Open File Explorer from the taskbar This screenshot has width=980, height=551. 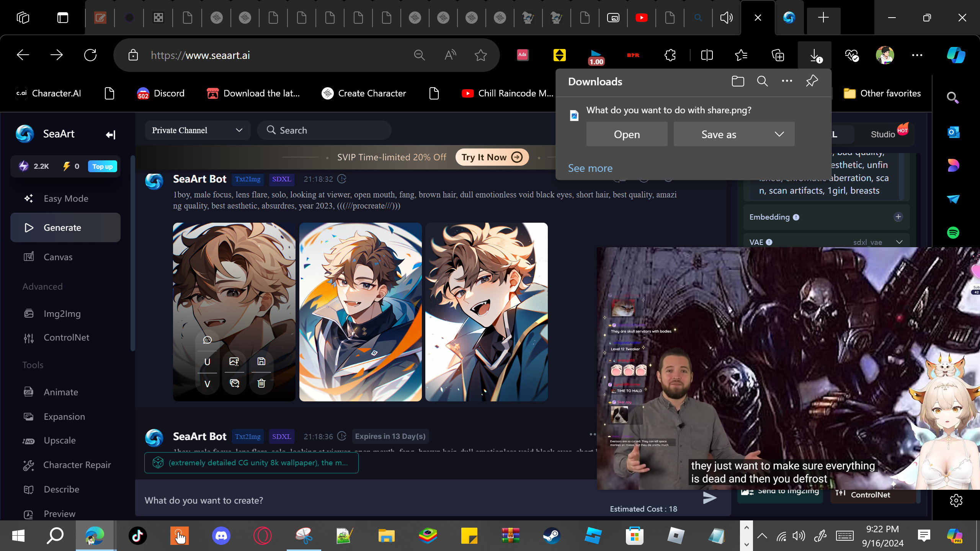tap(386, 536)
